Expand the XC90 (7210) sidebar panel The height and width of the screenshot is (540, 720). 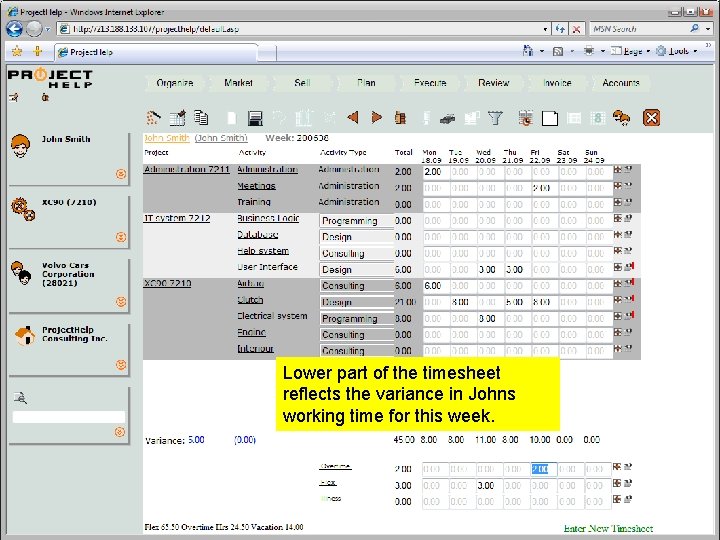pyautogui.click(x=121, y=237)
